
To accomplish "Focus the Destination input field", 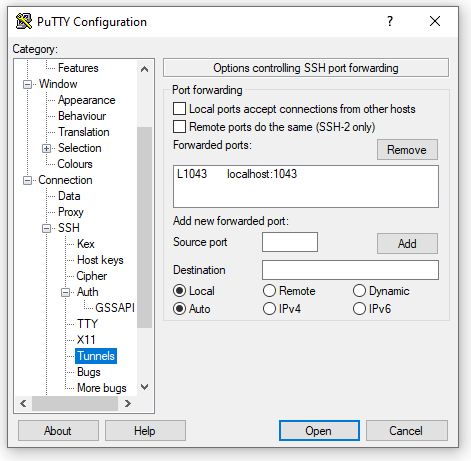I will tap(350, 270).
